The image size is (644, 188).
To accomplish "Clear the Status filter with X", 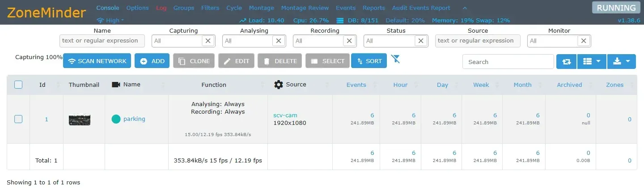I will (x=420, y=41).
